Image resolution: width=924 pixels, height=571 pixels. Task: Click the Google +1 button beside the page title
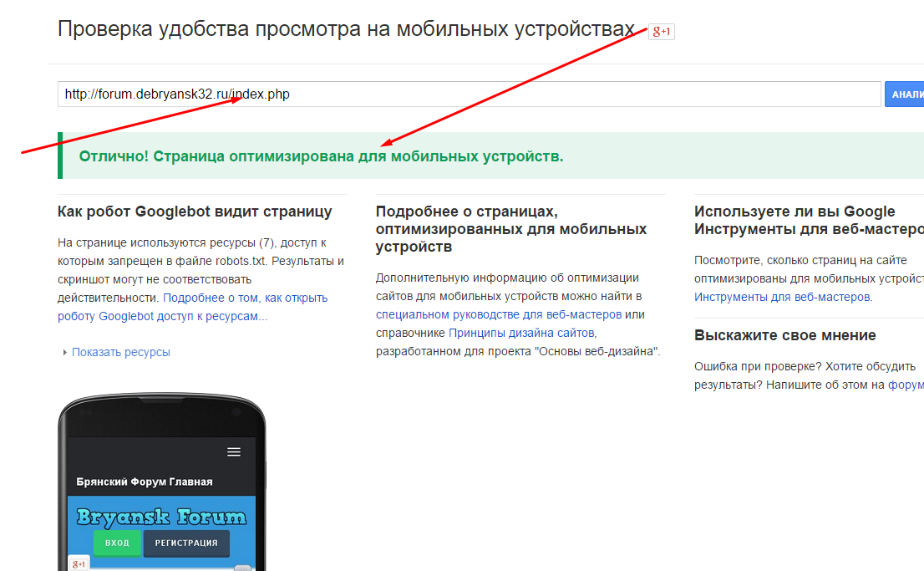[661, 31]
